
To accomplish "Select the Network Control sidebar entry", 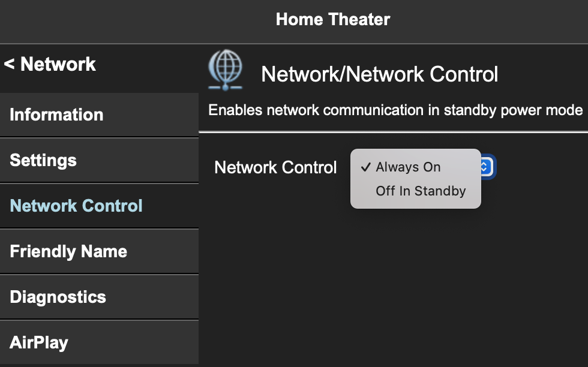I will point(76,206).
